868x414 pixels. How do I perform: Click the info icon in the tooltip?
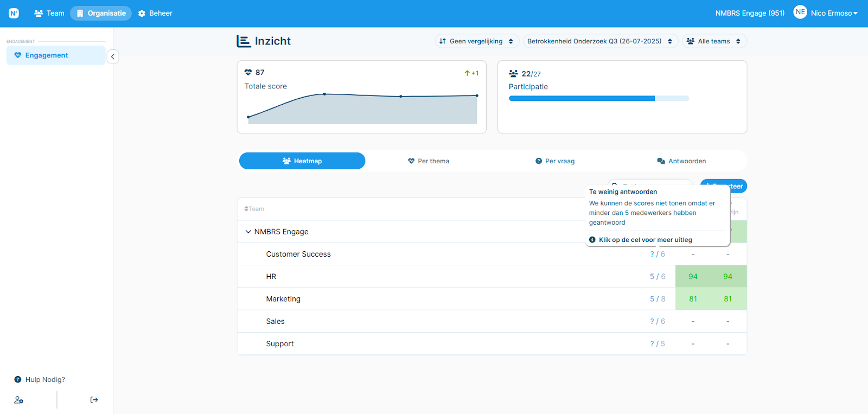pyautogui.click(x=592, y=240)
